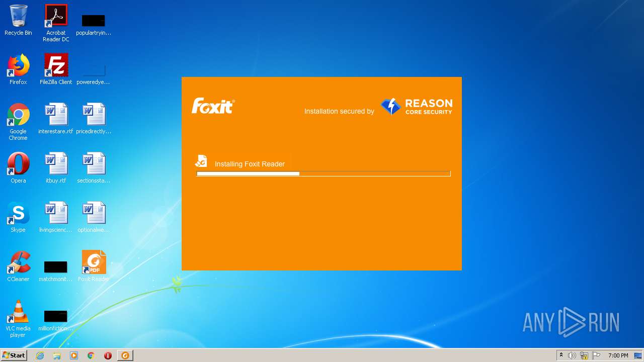This screenshot has height=362, width=644.
Task: Launch FileZilla Client shortcut
Action: point(56,69)
